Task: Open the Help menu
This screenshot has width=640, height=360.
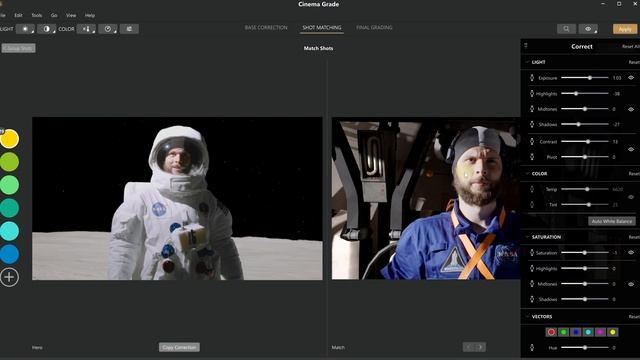Action: pos(90,15)
